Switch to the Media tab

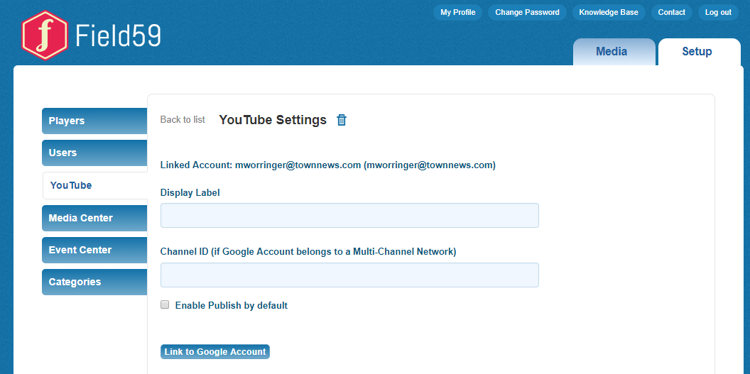pos(614,52)
